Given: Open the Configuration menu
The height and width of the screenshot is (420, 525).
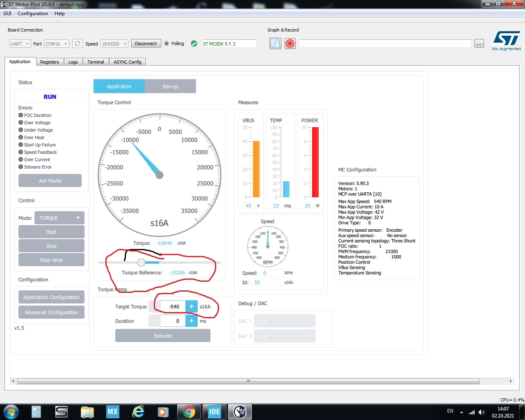Looking at the screenshot, I should 33,14.
